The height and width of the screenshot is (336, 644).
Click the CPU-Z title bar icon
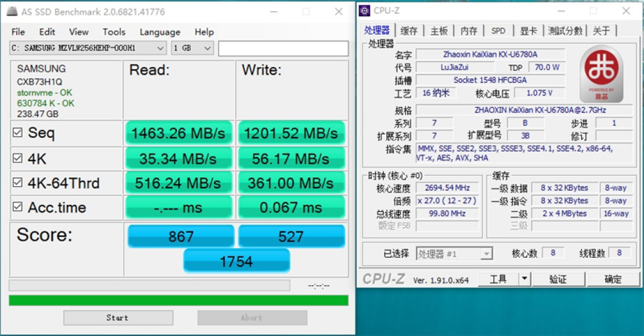click(364, 11)
